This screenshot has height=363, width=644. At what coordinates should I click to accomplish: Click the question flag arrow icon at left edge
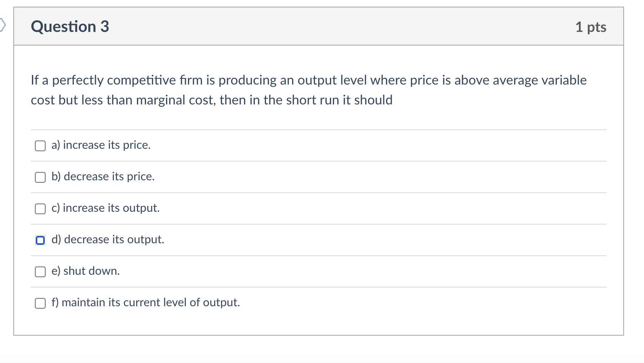(x=2, y=25)
